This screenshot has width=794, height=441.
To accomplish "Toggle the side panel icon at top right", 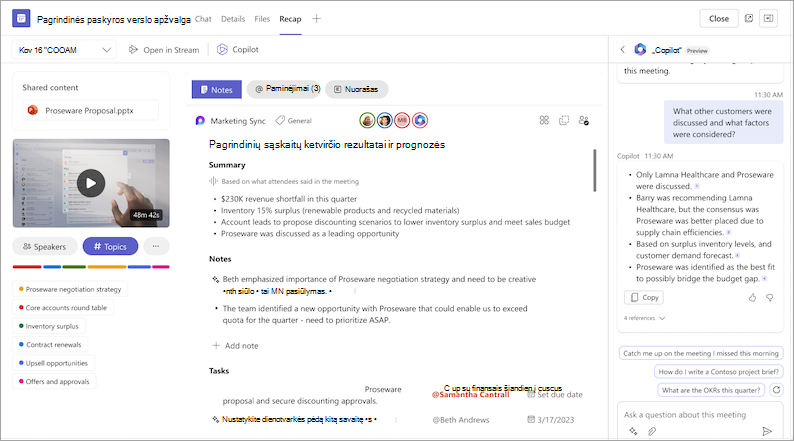I will coord(768,18).
